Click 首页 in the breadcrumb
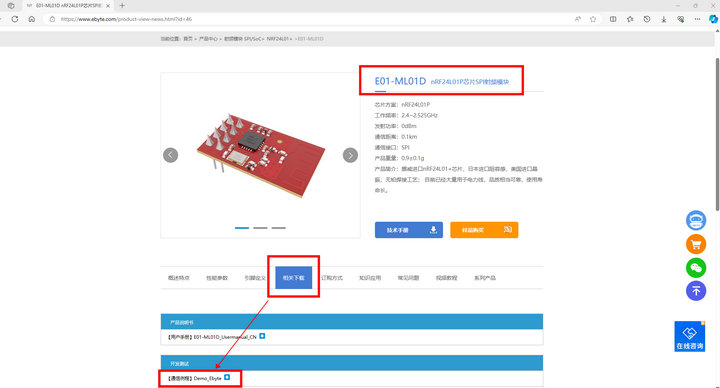 188,39
